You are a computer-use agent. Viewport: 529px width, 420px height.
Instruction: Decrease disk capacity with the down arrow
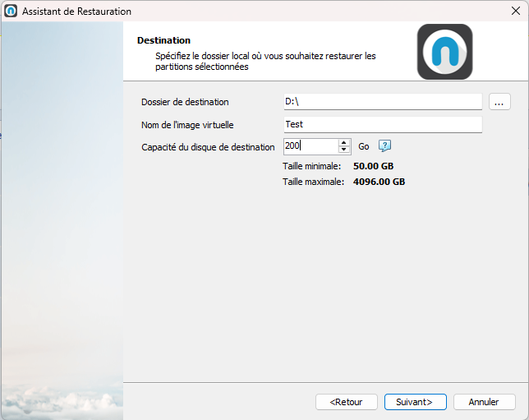344,150
